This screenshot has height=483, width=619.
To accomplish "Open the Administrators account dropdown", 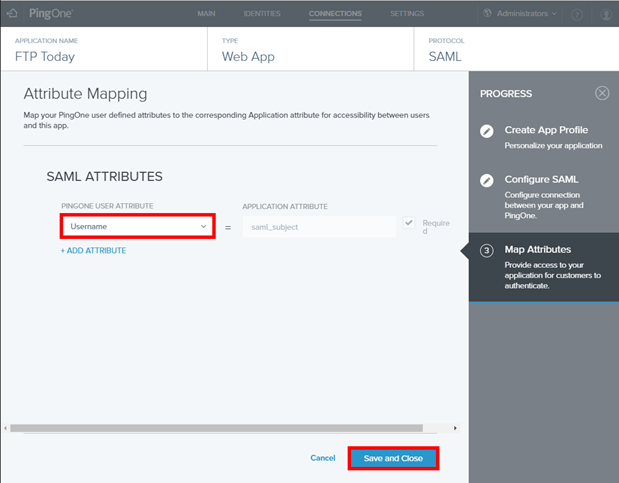I will 521,14.
